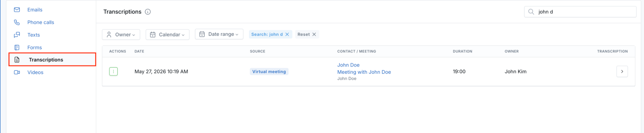Open the blue John Doe contact link
644x133 pixels.
pyautogui.click(x=348, y=65)
